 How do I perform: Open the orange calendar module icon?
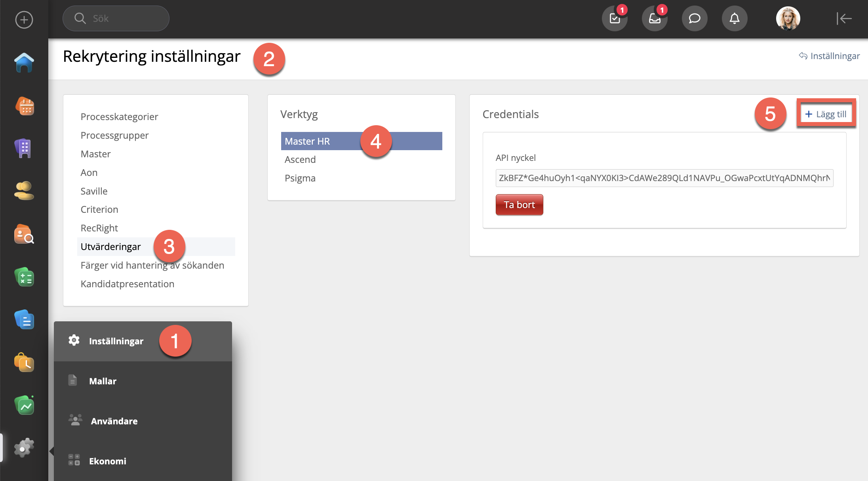[24, 106]
